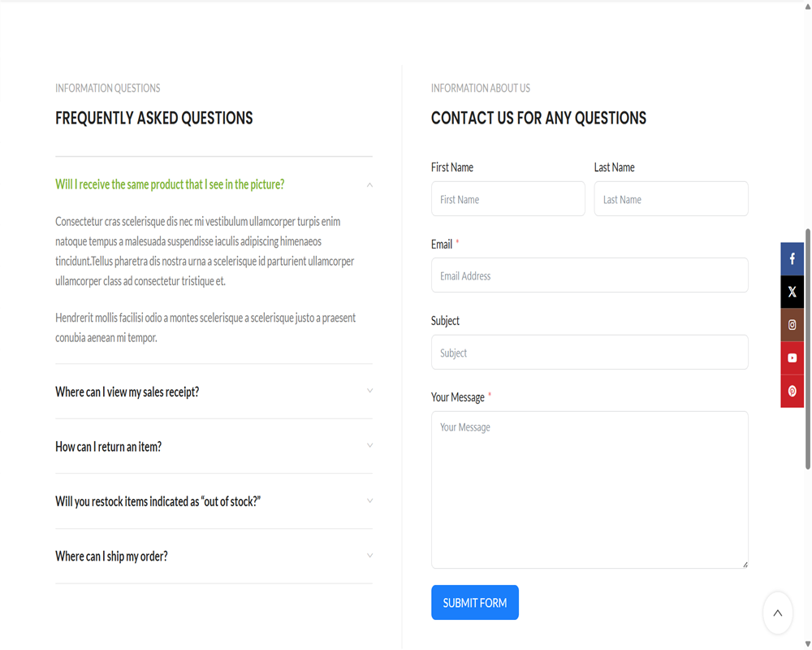Click 'Will I receive the same product' question
The height and width of the screenshot is (650, 812).
pyautogui.click(x=170, y=184)
